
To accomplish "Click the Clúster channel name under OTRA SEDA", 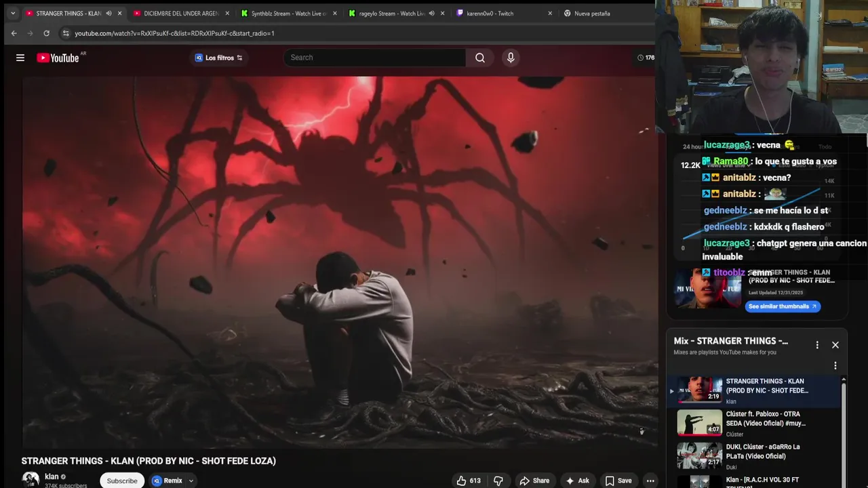I will pos(734,434).
